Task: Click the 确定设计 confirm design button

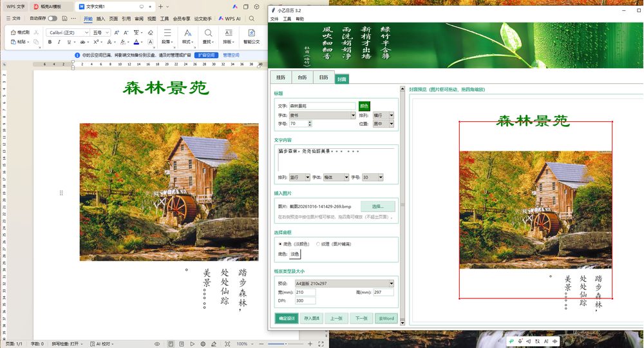Action: point(287,318)
